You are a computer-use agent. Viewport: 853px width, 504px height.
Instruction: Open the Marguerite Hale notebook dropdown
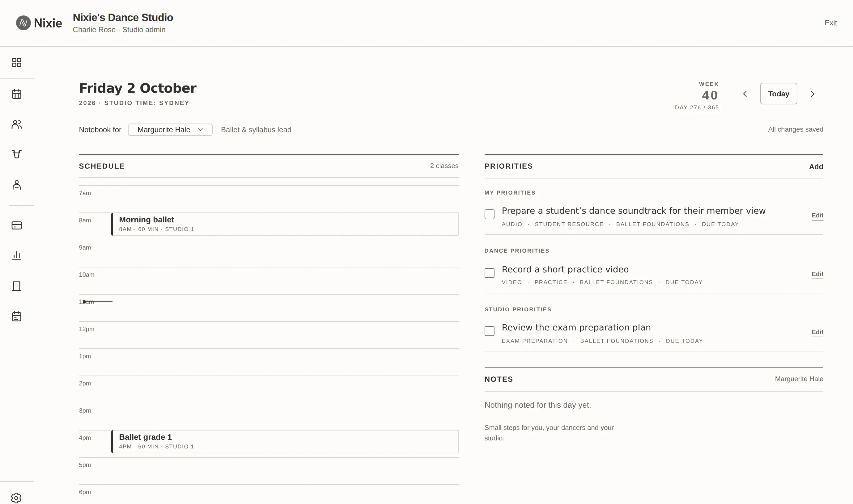tap(170, 130)
